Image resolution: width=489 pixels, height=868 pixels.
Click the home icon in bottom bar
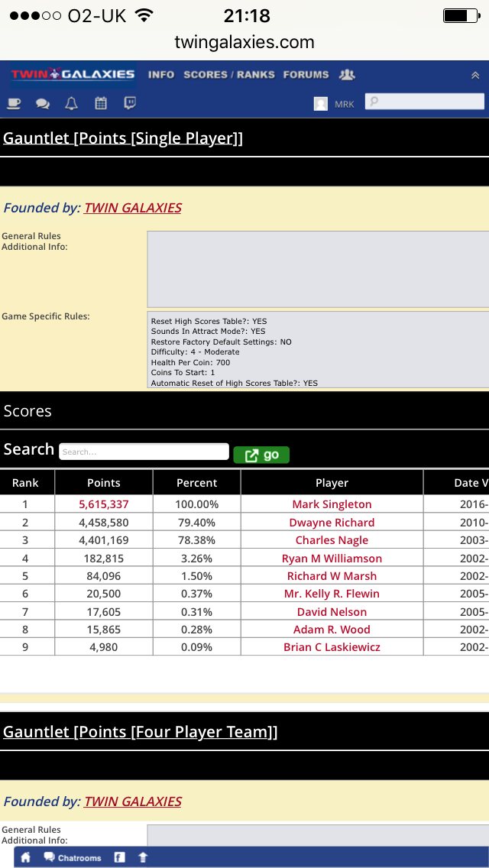coord(25,857)
